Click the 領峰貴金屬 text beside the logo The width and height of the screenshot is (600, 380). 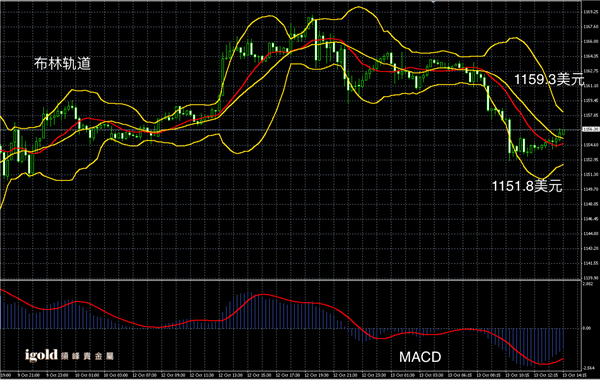pyautogui.click(x=87, y=356)
